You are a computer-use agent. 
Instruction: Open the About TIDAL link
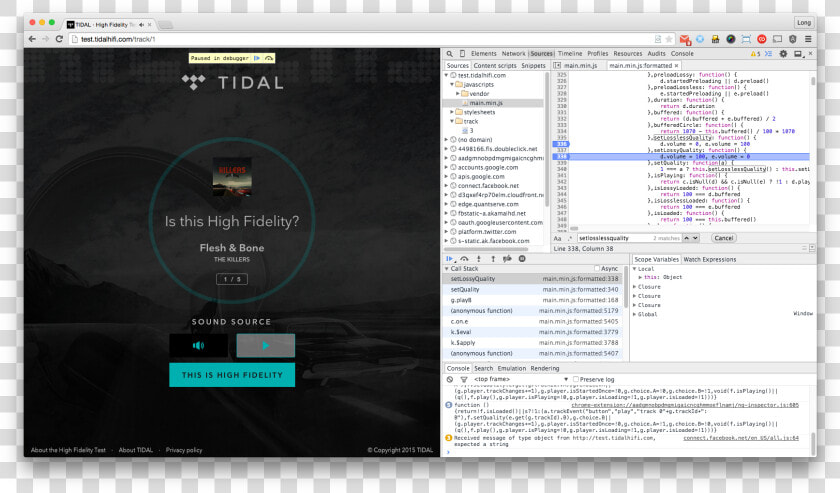pos(136,450)
